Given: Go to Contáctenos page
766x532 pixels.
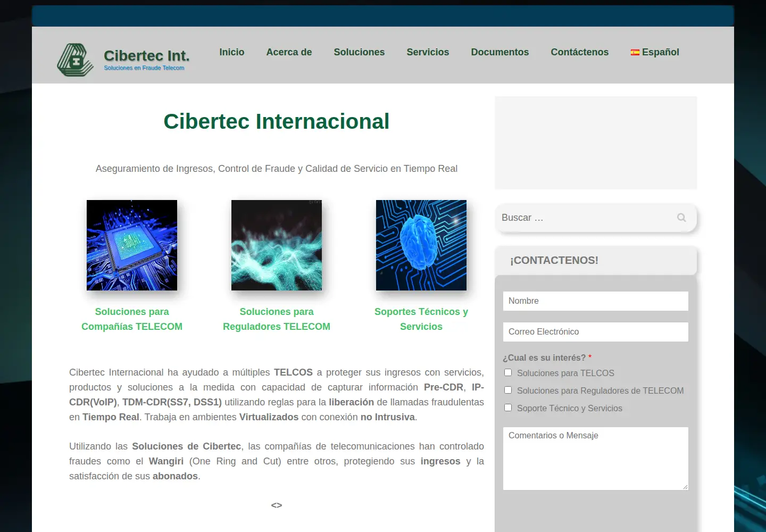Looking at the screenshot, I should point(580,52).
